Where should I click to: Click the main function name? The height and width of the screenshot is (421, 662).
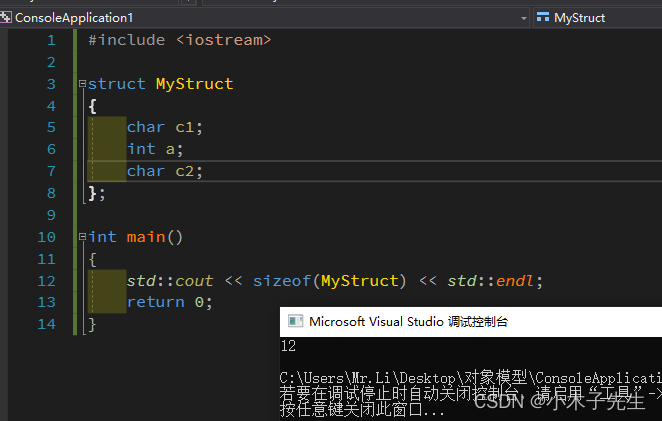click(146, 237)
